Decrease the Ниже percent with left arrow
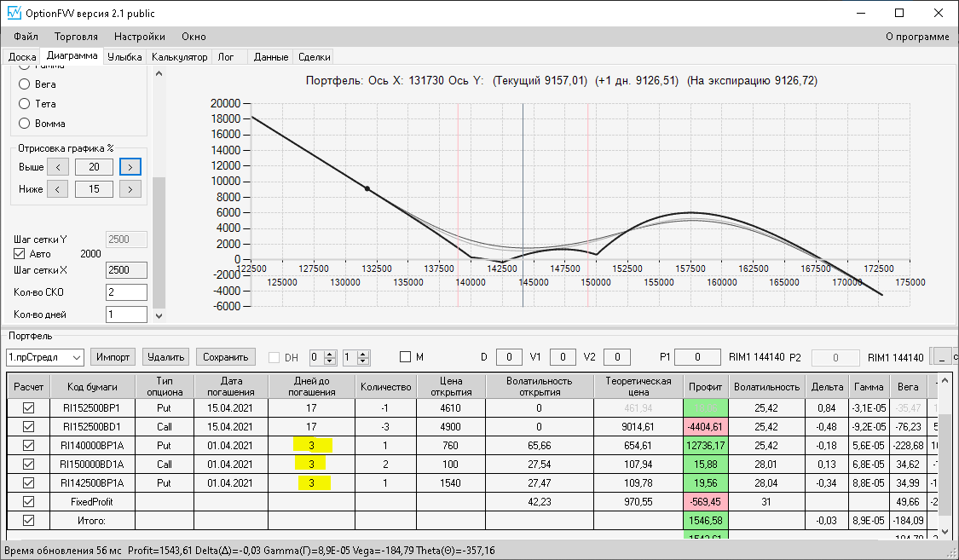 point(57,189)
